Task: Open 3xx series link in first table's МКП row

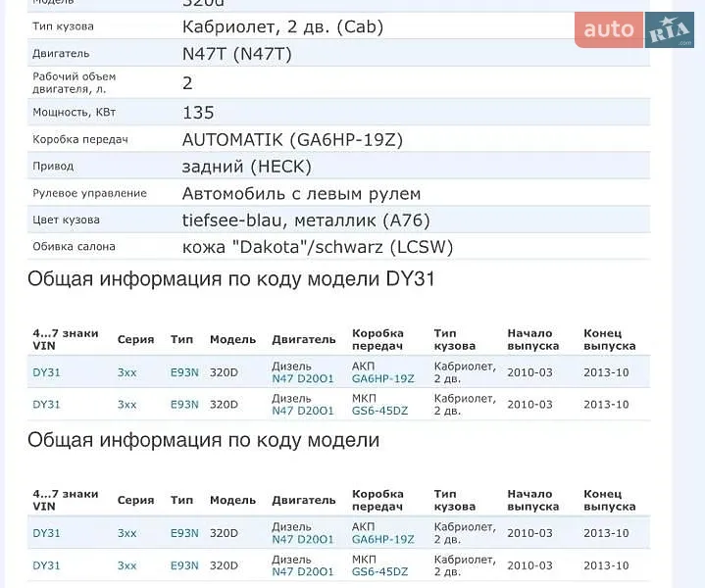Action: [x=126, y=405]
